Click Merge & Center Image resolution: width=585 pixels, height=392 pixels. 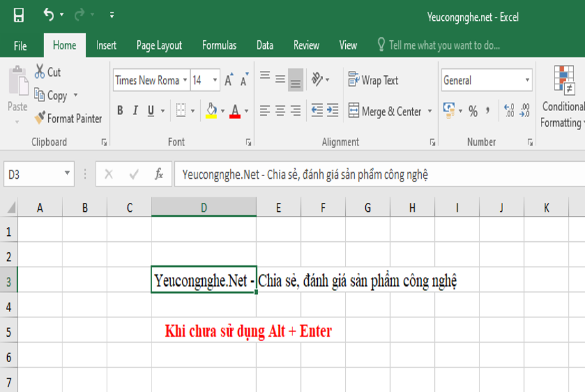pyautogui.click(x=385, y=111)
